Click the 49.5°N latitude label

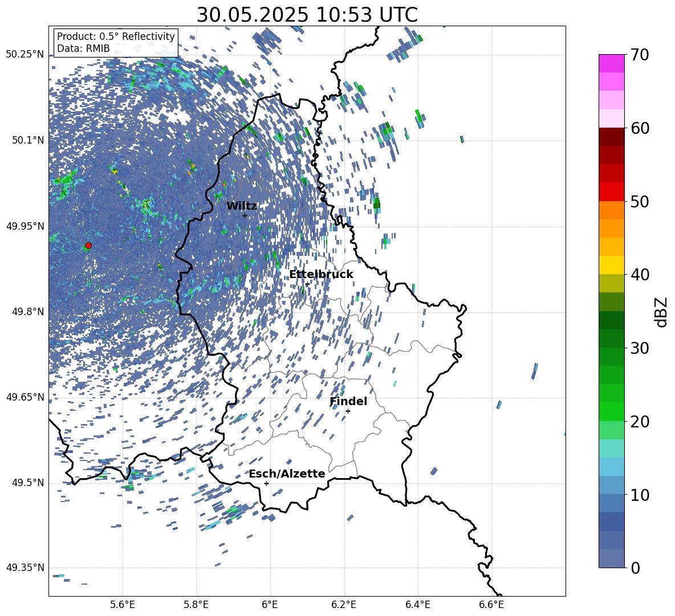click(x=27, y=483)
